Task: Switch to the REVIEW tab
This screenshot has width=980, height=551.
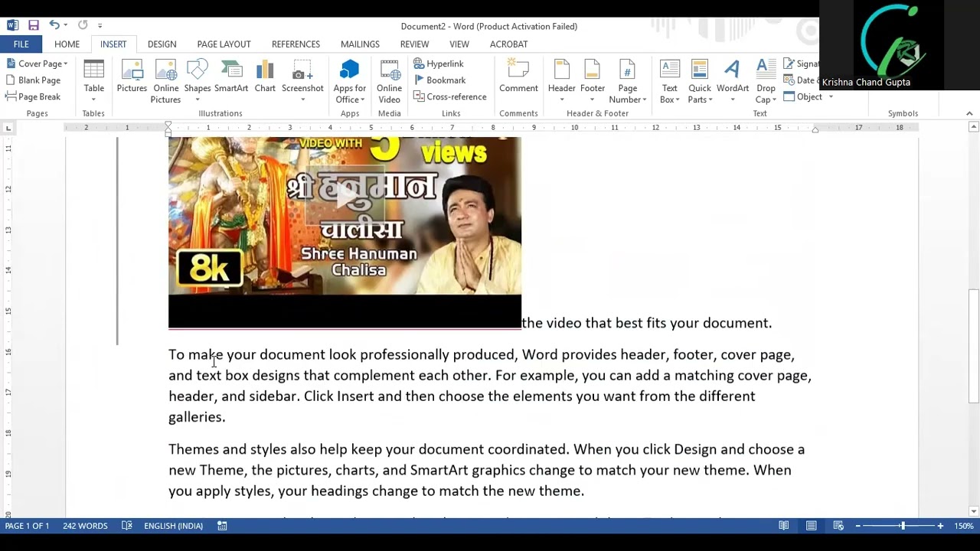Action: (414, 44)
